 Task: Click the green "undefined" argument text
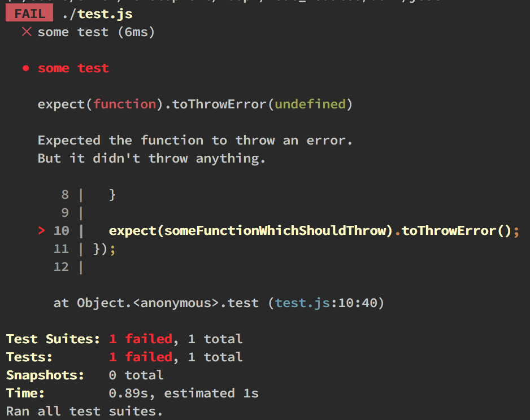(310, 104)
